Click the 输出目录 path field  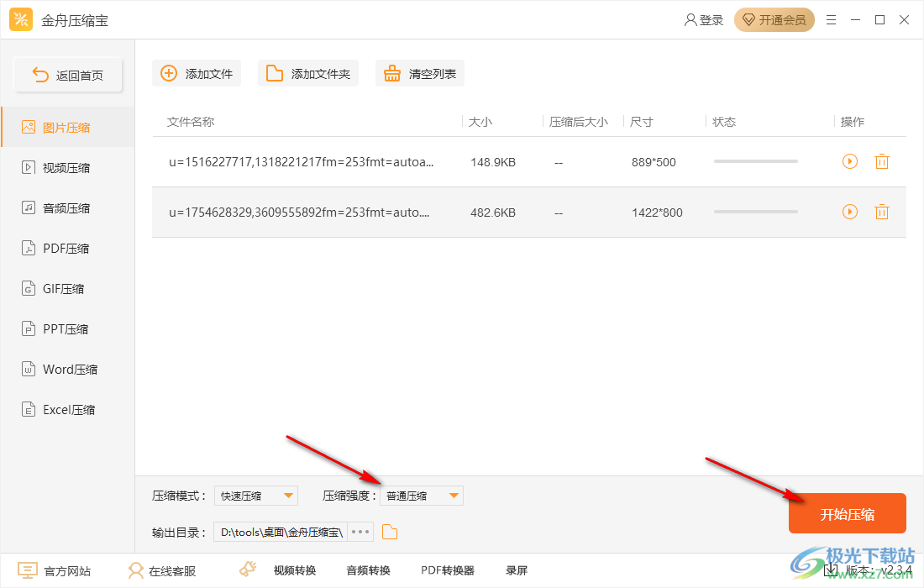[281, 532]
